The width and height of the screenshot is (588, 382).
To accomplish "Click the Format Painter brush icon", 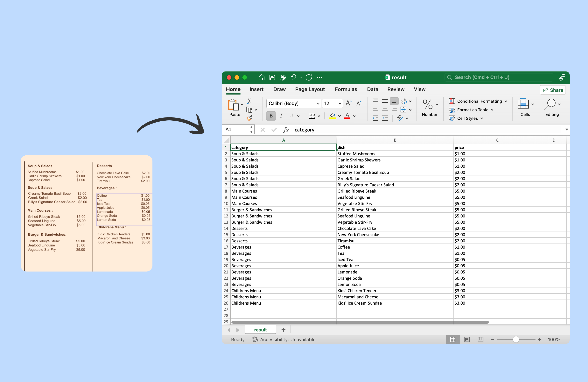I will pyautogui.click(x=249, y=118).
